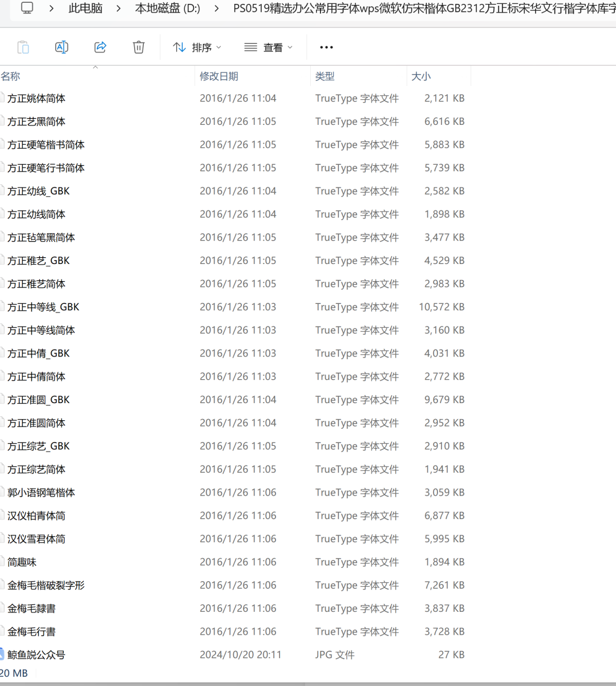This screenshot has width=616, height=686.
Task: Select the file 方正姚体简体
Action: [37, 99]
